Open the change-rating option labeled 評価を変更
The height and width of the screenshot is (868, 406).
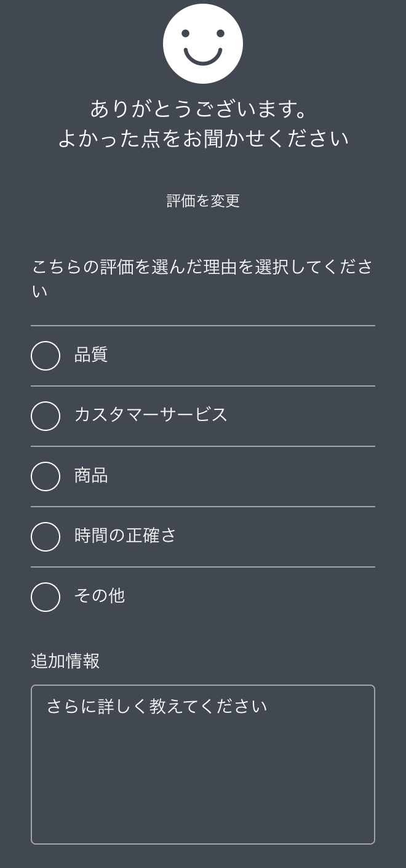click(203, 201)
